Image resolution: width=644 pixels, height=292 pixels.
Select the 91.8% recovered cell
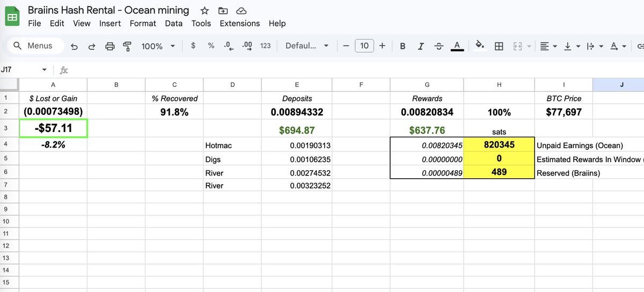click(x=174, y=112)
